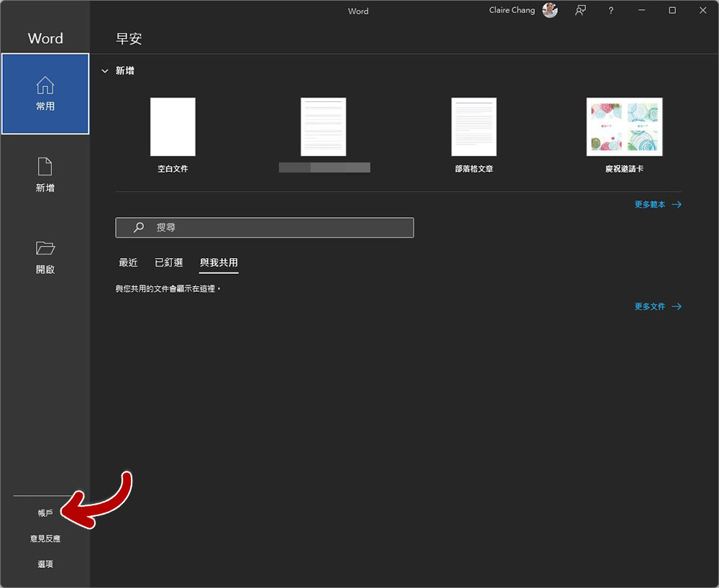Viewport: 719px width, 588px height.
Task: Open 選項 options
Action: [x=45, y=564]
